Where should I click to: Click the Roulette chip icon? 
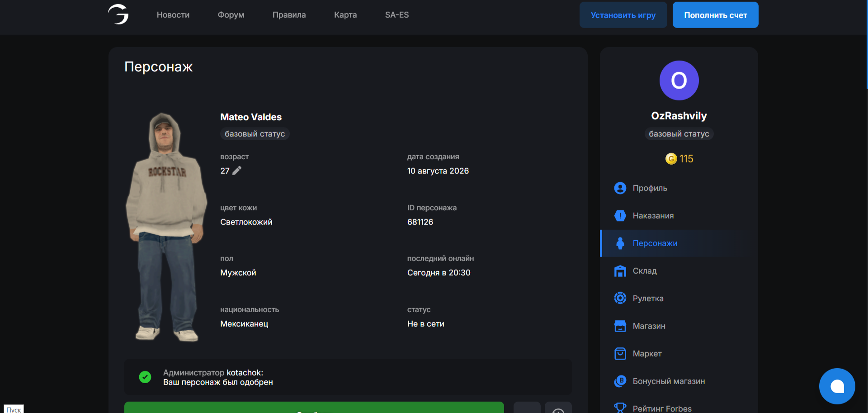[x=620, y=299]
